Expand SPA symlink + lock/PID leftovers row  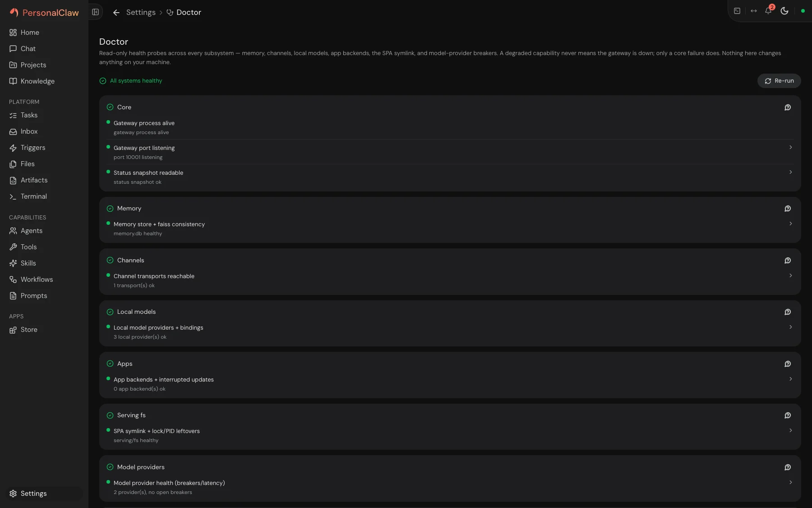450,435
